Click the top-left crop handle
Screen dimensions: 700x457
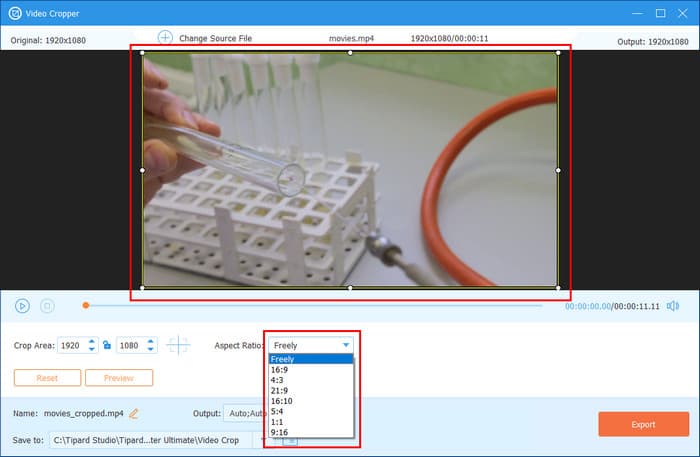pos(142,53)
